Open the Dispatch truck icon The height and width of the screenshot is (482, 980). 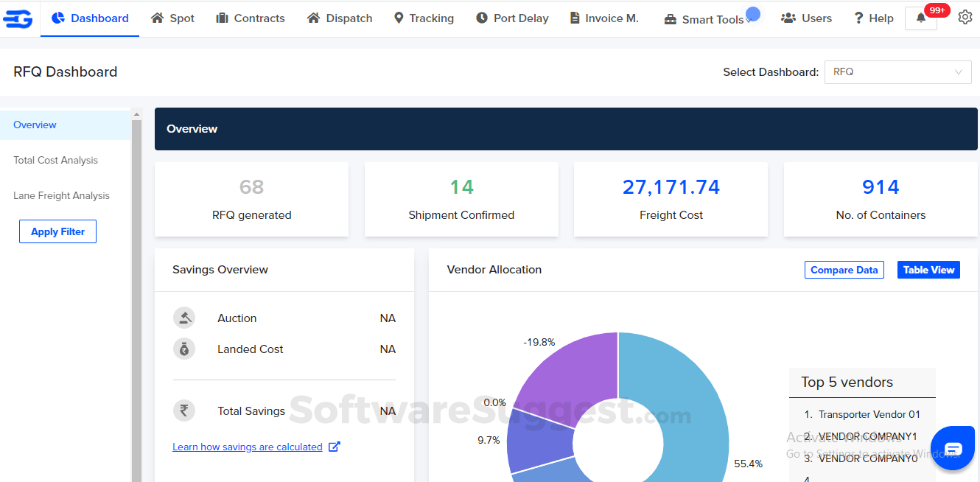click(x=313, y=17)
